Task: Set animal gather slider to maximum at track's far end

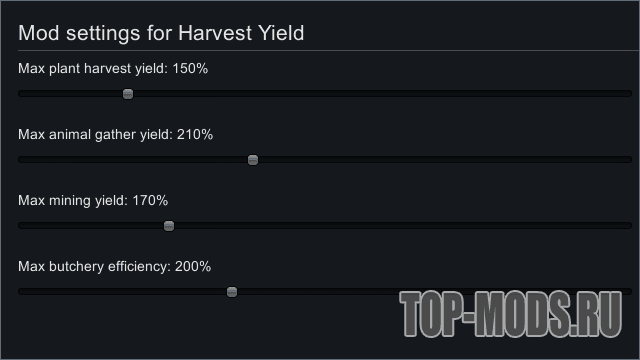Action: pyautogui.click(x=629, y=160)
